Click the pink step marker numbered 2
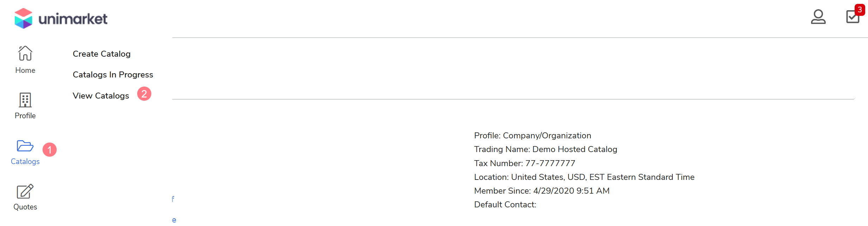This screenshot has height=226, width=868. point(144,94)
